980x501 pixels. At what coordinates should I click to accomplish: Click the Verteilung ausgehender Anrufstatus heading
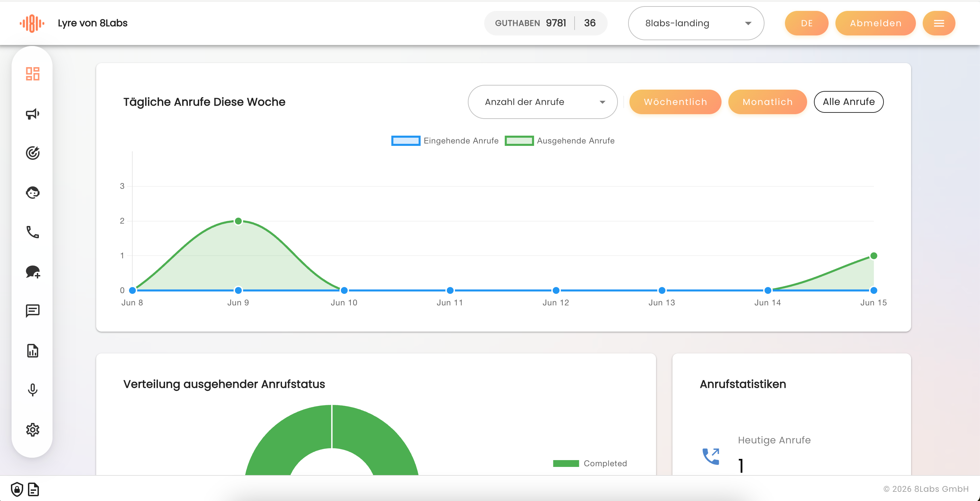[x=224, y=384]
